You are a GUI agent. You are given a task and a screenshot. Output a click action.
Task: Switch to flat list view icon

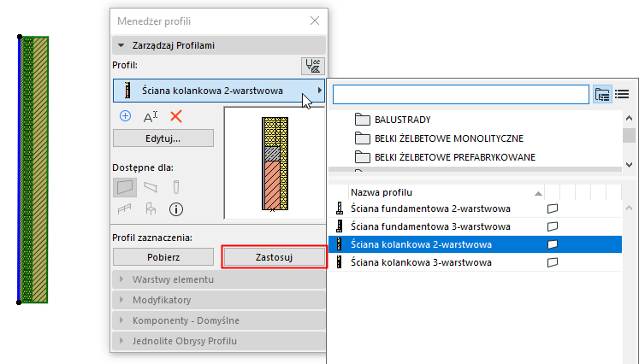click(x=622, y=94)
